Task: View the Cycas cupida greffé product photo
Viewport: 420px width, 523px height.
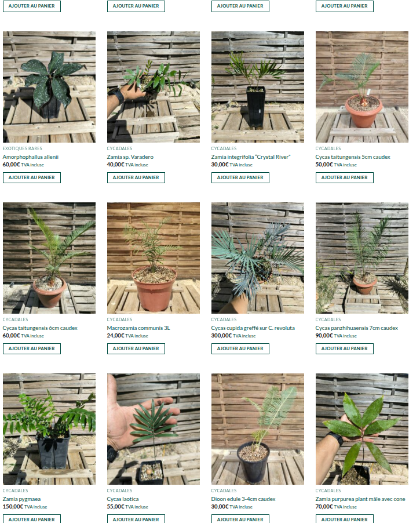Action: (x=258, y=258)
